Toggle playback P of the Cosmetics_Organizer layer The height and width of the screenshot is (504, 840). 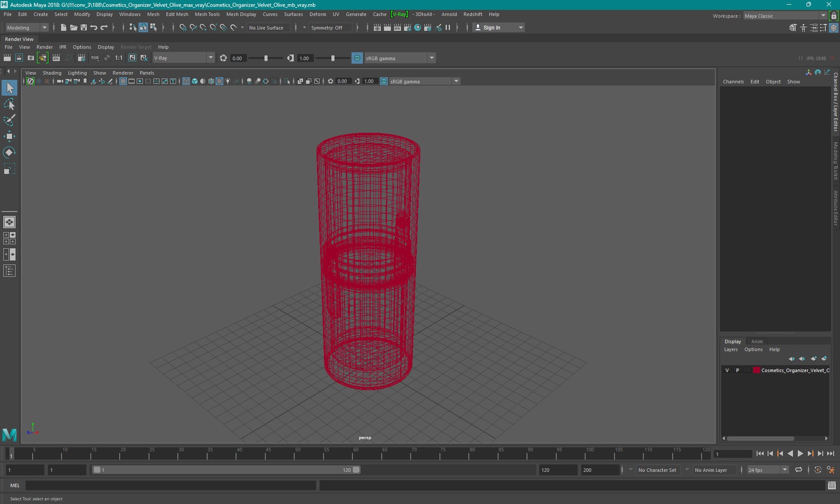[x=737, y=370]
